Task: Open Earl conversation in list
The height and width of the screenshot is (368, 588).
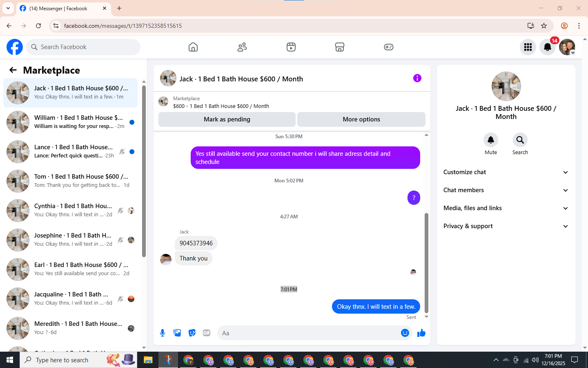Action: (x=70, y=269)
